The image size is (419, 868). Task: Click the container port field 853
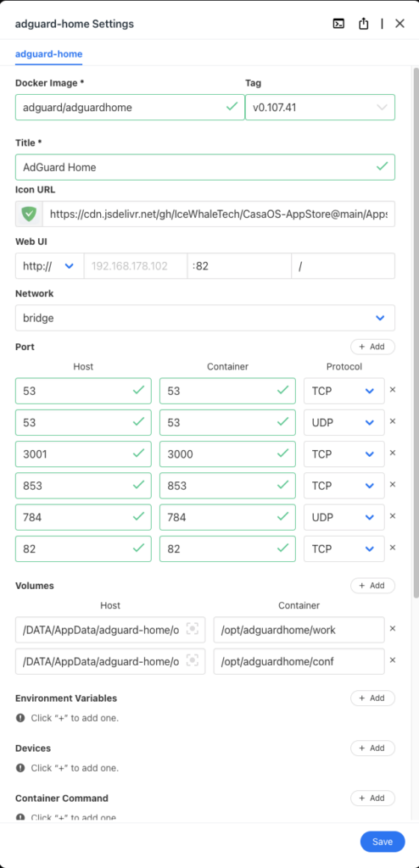click(x=227, y=486)
